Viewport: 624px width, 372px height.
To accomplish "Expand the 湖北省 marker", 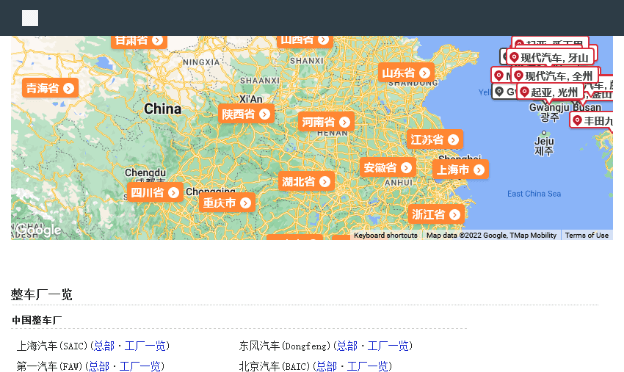I will [306, 182].
